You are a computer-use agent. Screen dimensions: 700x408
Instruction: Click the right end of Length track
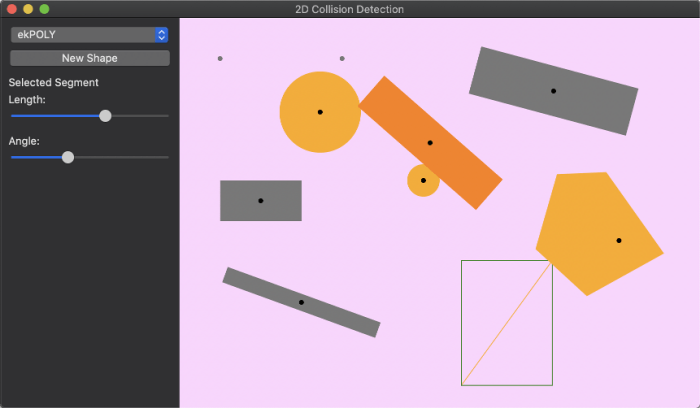coord(167,116)
